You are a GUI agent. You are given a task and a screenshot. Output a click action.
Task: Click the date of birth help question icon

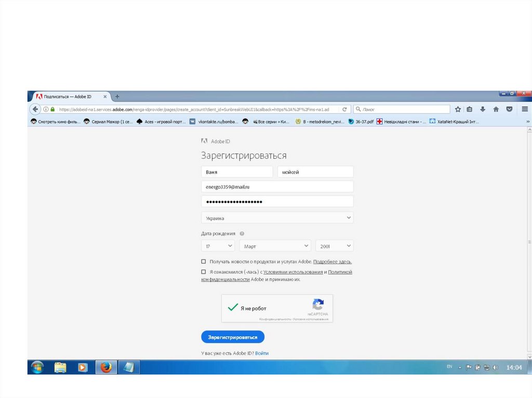pos(242,234)
